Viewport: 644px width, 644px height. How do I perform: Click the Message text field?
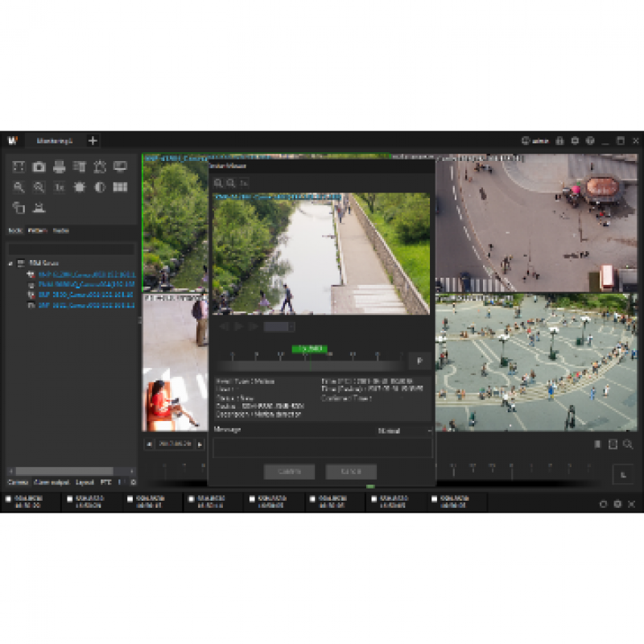pos(323,448)
